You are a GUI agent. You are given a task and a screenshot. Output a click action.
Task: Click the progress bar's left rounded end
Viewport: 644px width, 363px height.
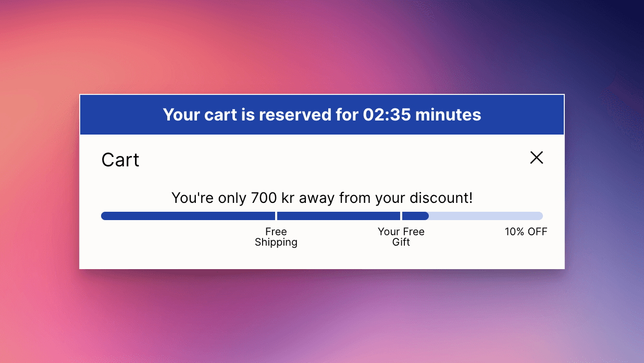click(x=104, y=215)
